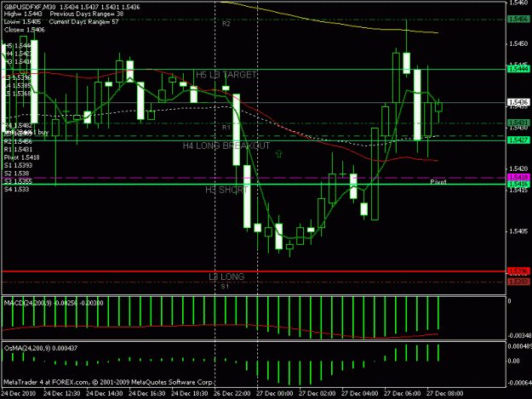The width and height of the screenshot is (532, 399).
Task: Click the 1.5405 price axis value
Action: [518, 231]
